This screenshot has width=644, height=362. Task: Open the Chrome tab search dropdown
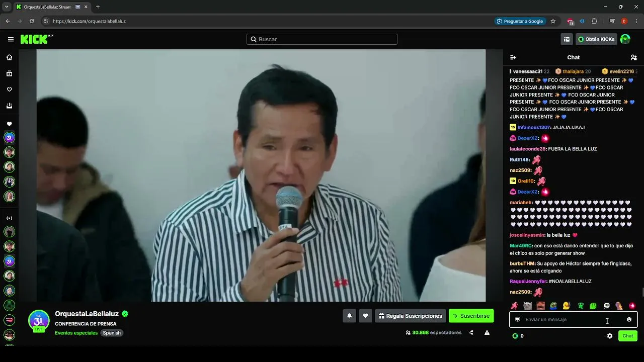(x=7, y=7)
